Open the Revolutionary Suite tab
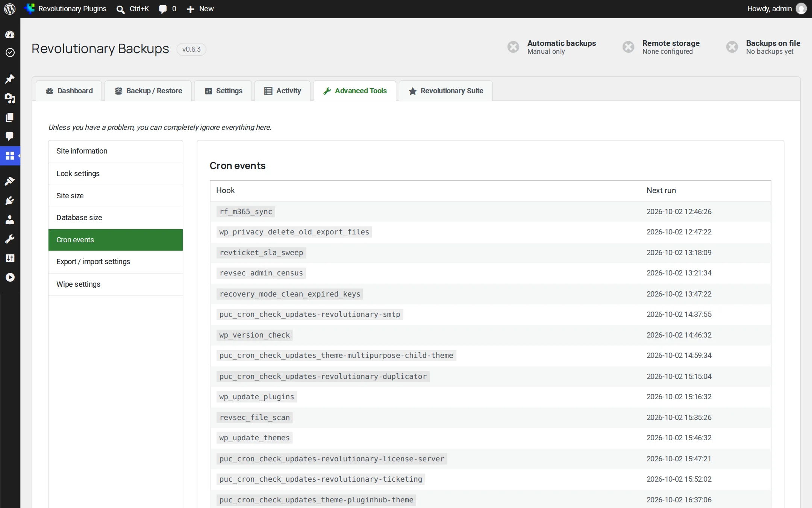 coord(446,91)
